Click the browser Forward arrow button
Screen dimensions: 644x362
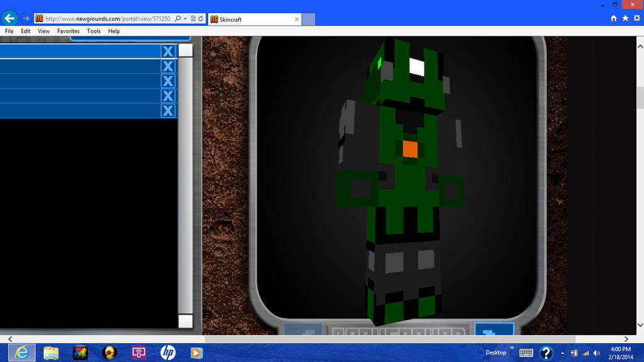pos(26,18)
